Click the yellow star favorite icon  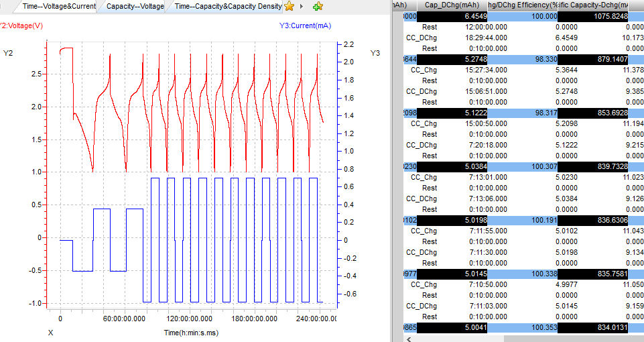click(x=289, y=6)
